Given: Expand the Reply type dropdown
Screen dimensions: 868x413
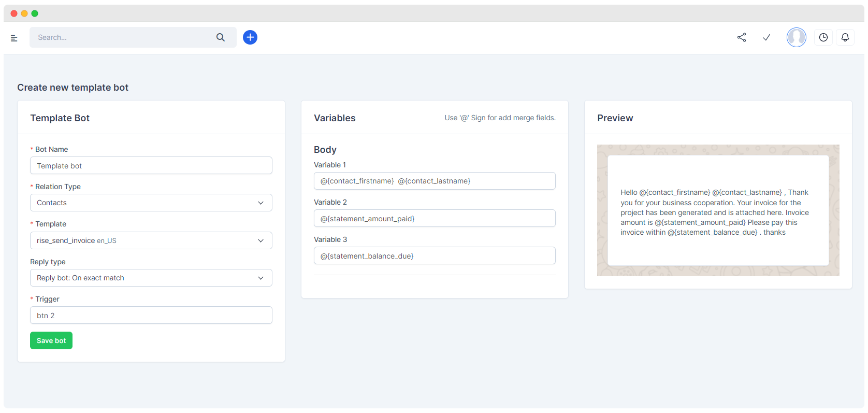Looking at the screenshot, I should pos(151,278).
